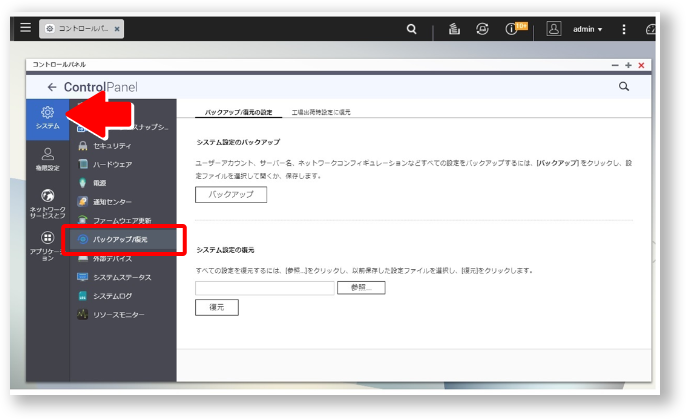The height and width of the screenshot is (419, 686).
Task: Click the restore file path field
Action: coord(265,288)
